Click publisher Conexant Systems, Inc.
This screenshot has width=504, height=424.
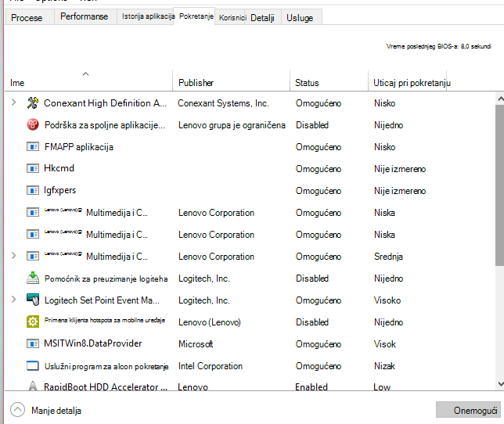[223, 103]
